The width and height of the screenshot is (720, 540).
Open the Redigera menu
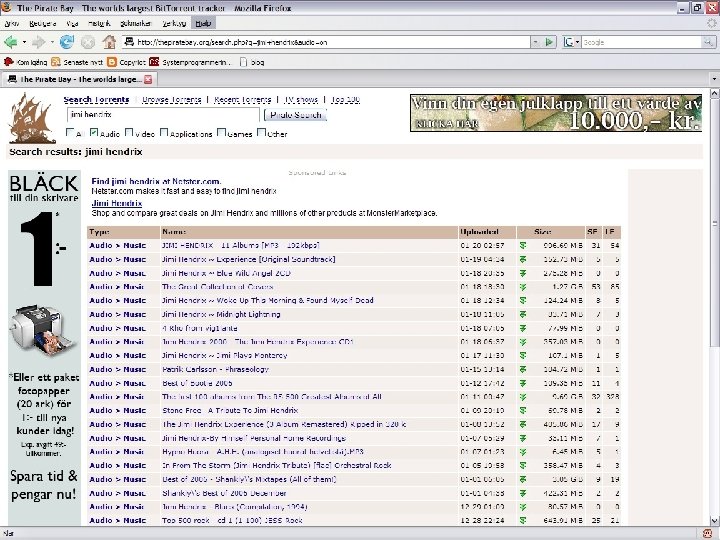43,23
